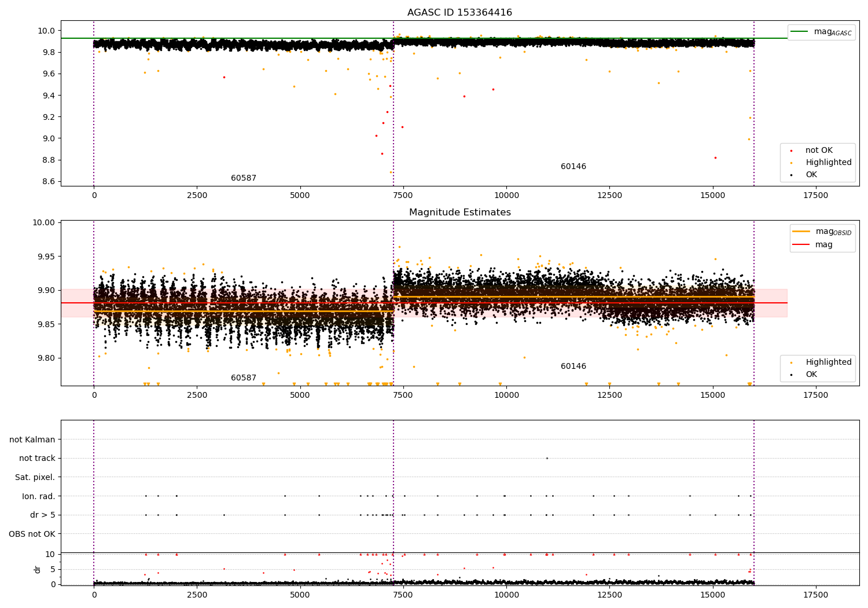Click the 'Magnitude Estimates' title
Image resolution: width=868 pixels, height=608 pixels.
459,213
